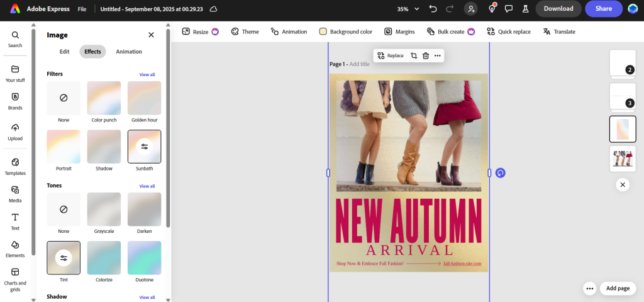Viewport: 644px width, 302px height.
Task: Change the Background color
Action: pos(346,31)
